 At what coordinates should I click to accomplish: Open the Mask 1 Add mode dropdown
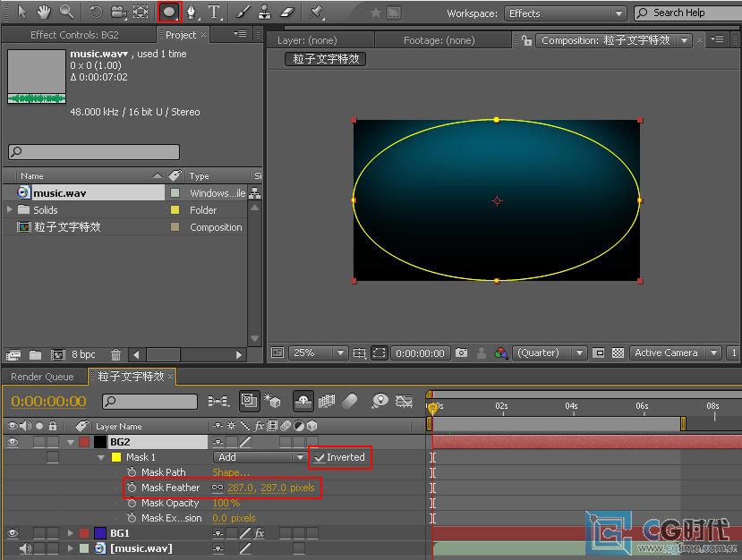pyautogui.click(x=260, y=457)
